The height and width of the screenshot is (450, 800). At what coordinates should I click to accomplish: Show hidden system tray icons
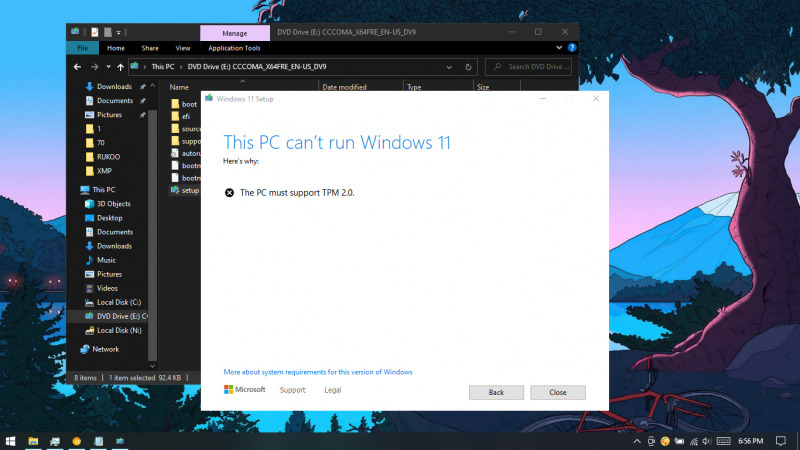click(x=637, y=441)
